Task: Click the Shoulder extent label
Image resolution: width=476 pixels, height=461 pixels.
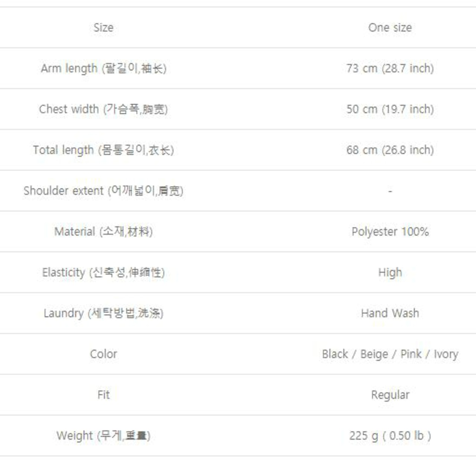Action: click(x=103, y=191)
